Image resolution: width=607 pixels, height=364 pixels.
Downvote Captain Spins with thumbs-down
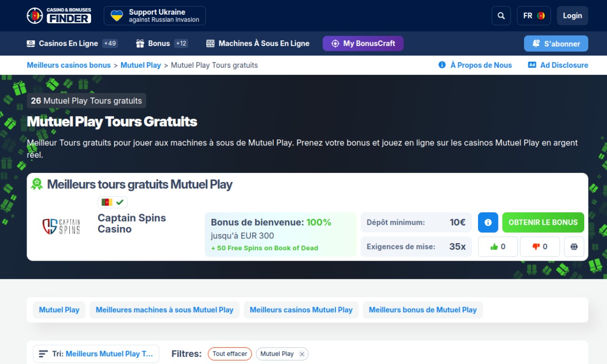[540, 247]
